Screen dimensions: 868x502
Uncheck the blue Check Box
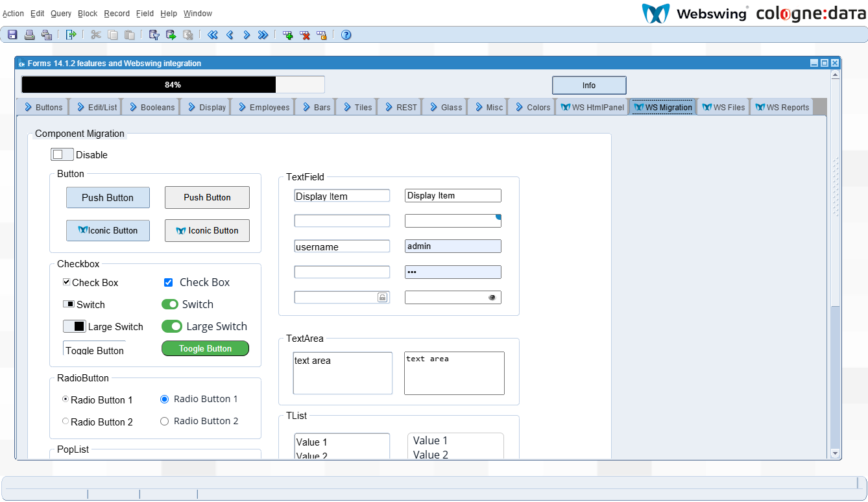point(168,282)
